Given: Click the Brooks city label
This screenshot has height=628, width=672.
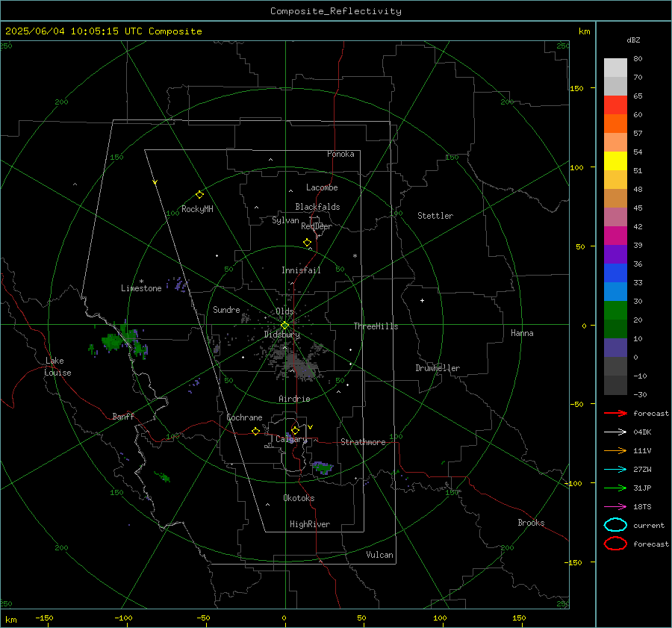Looking at the screenshot, I should 531,523.
